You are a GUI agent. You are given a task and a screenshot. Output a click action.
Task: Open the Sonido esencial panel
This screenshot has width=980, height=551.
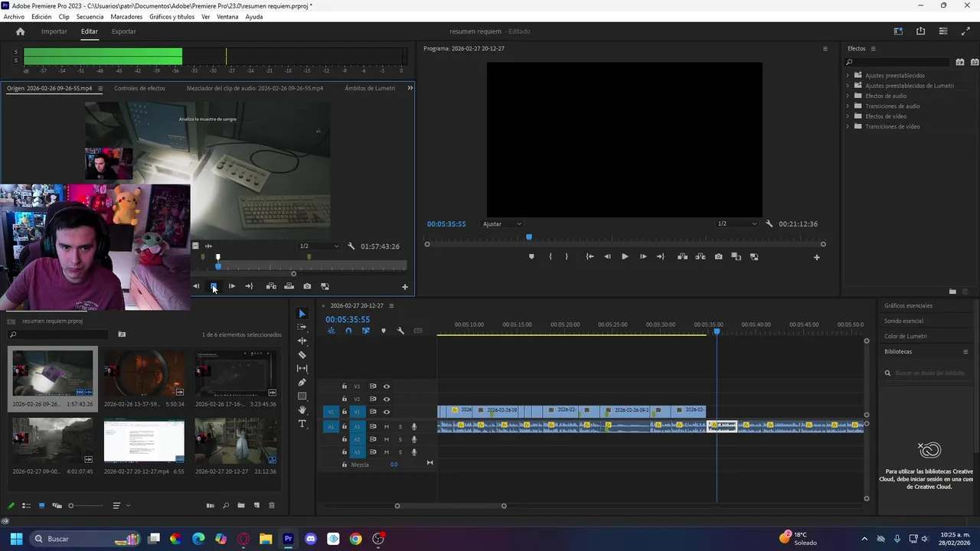pos(903,321)
